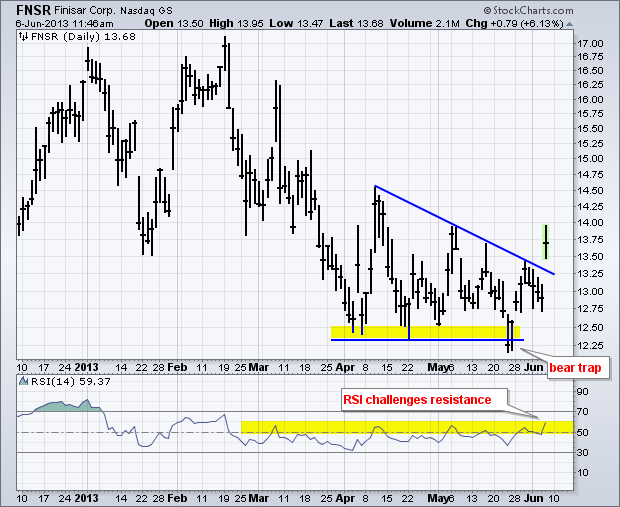The height and width of the screenshot is (507, 620).
Task: Click the green-highlighted latest price bar
Action: [x=546, y=242]
